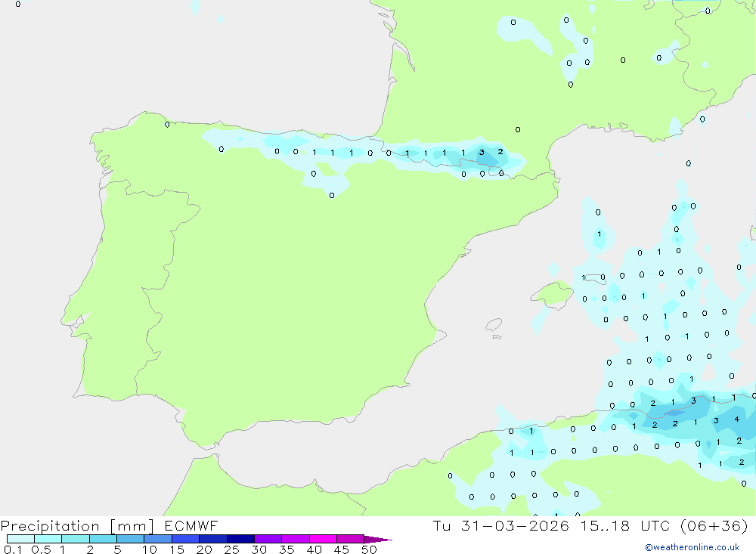Click the 'ECMWF' model label
This screenshot has width=756, height=554.
pos(191,526)
